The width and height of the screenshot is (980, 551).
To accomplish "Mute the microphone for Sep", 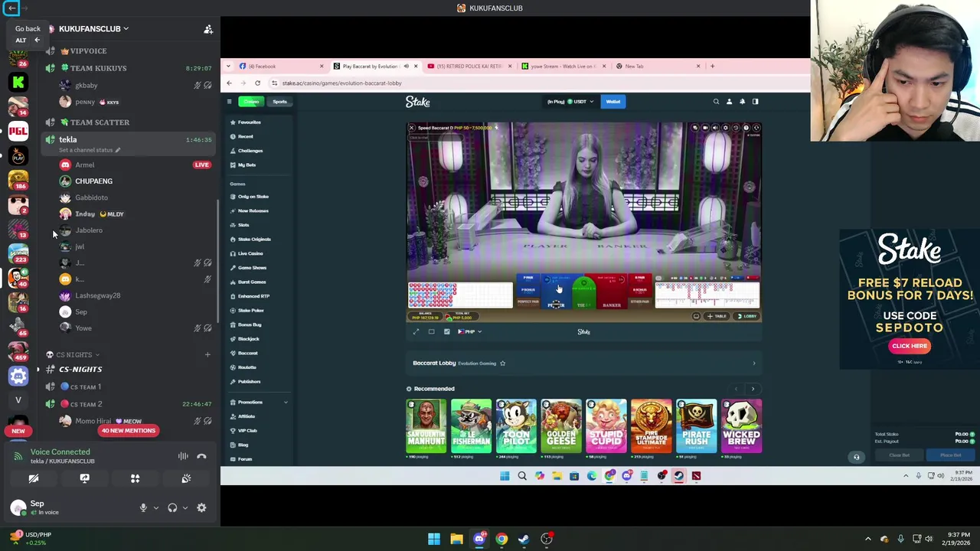I will click(142, 508).
